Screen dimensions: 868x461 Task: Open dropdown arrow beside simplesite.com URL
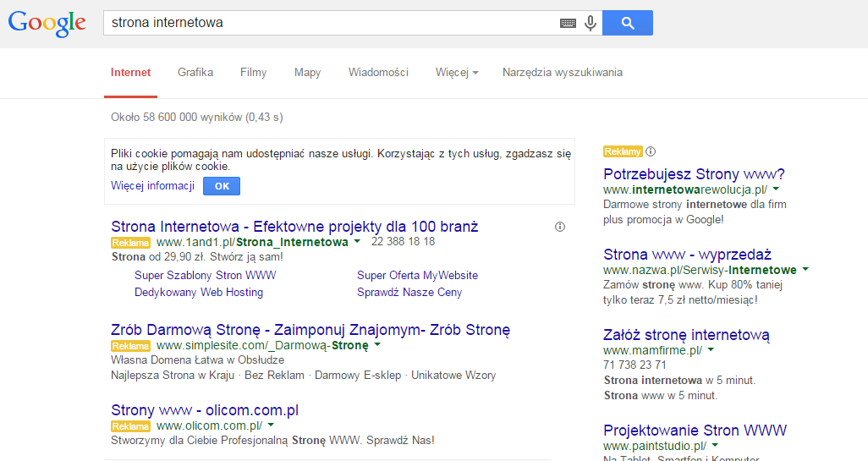(x=377, y=345)
